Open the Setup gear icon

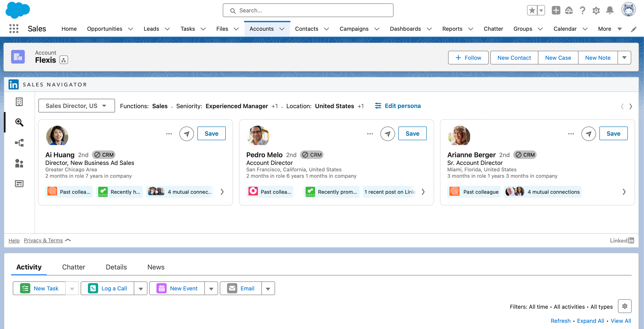pos(596,10)
